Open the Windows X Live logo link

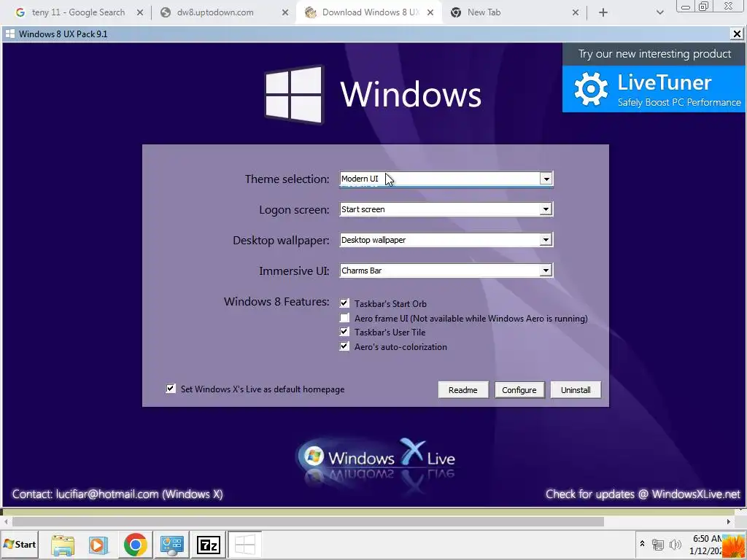(377, 459)
